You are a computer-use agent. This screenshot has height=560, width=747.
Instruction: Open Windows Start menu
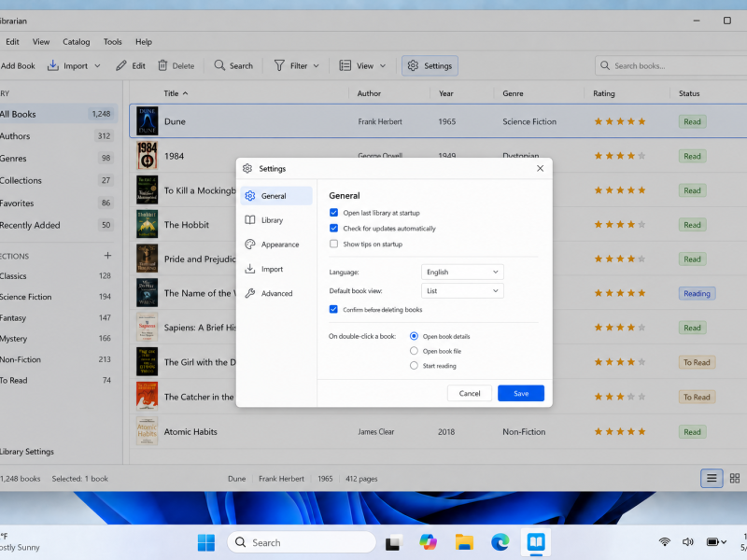coord(206,542)
